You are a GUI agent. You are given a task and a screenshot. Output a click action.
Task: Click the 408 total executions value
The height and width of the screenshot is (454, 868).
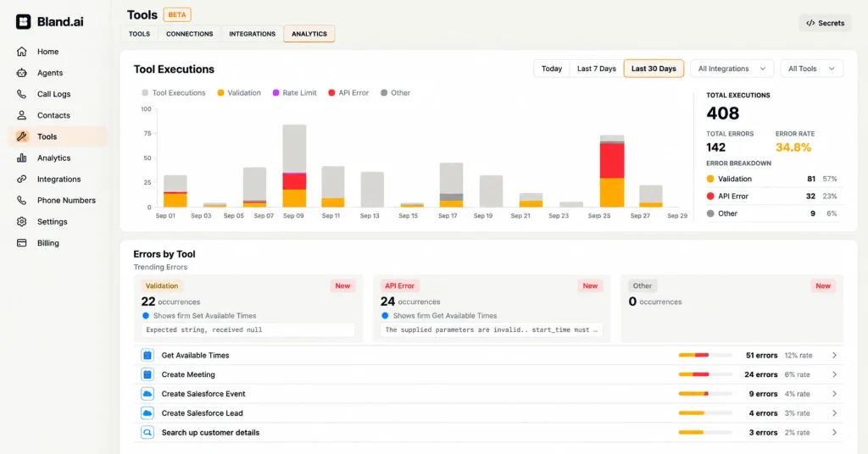tap(722, 113)
